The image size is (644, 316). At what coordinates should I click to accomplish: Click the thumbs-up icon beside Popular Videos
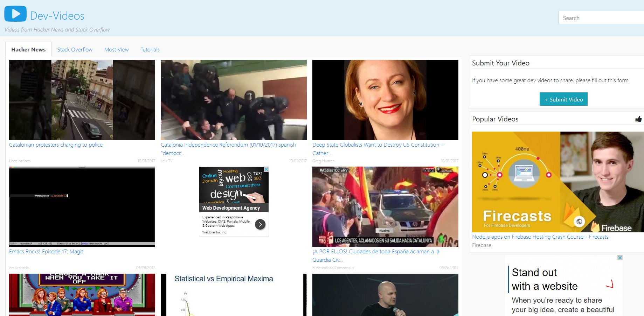pos(638,119)
